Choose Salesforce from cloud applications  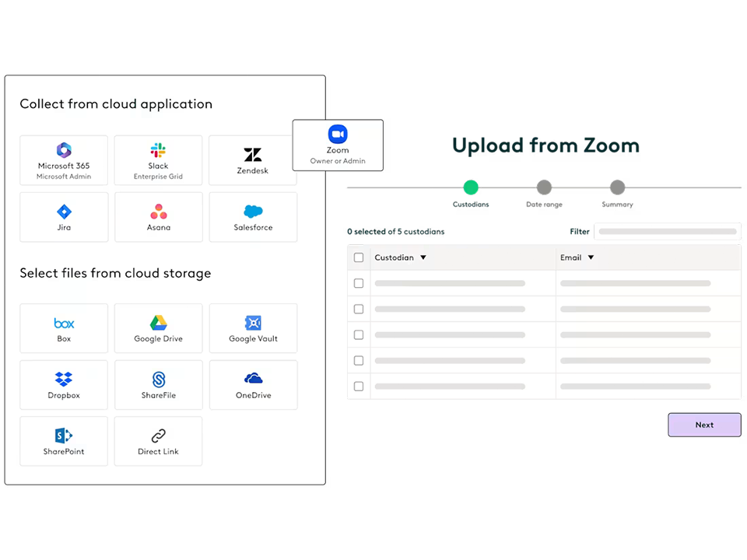tap(253, 217)
